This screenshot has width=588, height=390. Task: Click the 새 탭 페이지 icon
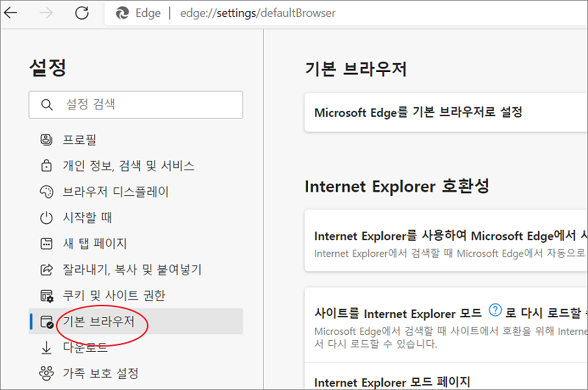pos(46,244)
